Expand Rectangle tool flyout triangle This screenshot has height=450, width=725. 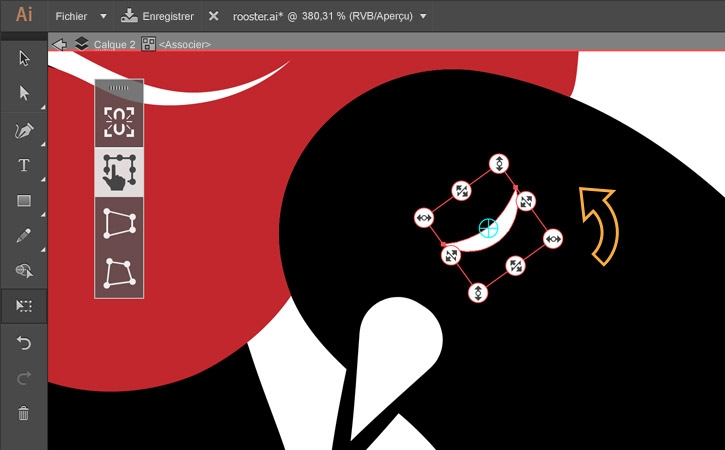point(43,215)
